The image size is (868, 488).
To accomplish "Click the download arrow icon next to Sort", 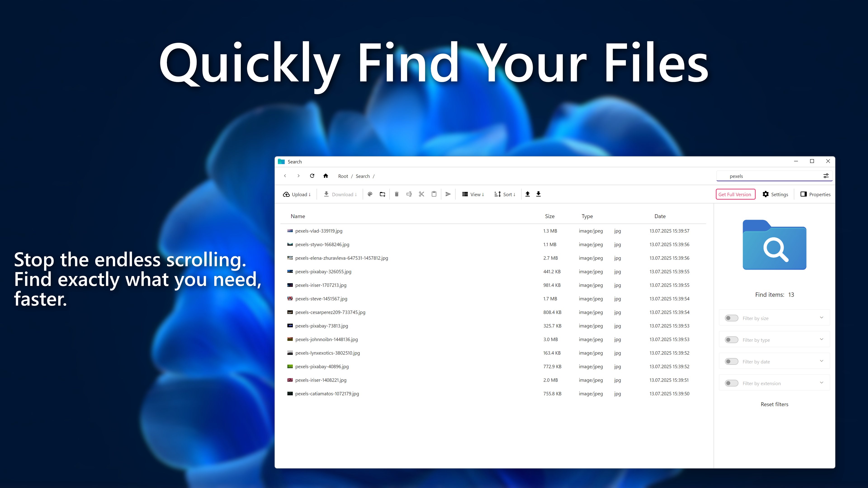I will click(538, 194).
